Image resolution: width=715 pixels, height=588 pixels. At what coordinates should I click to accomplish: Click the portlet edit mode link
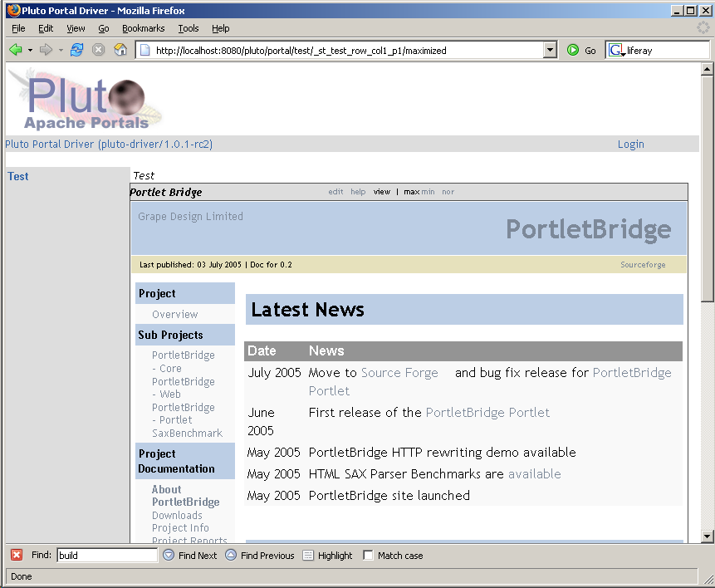pos(335,192)
